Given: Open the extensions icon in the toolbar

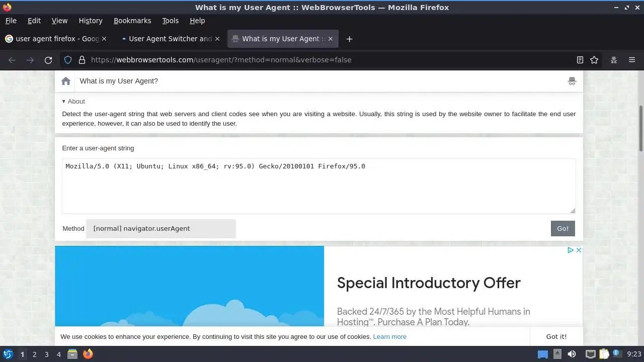Looking at the screenshot, I should tap(614, 60).
